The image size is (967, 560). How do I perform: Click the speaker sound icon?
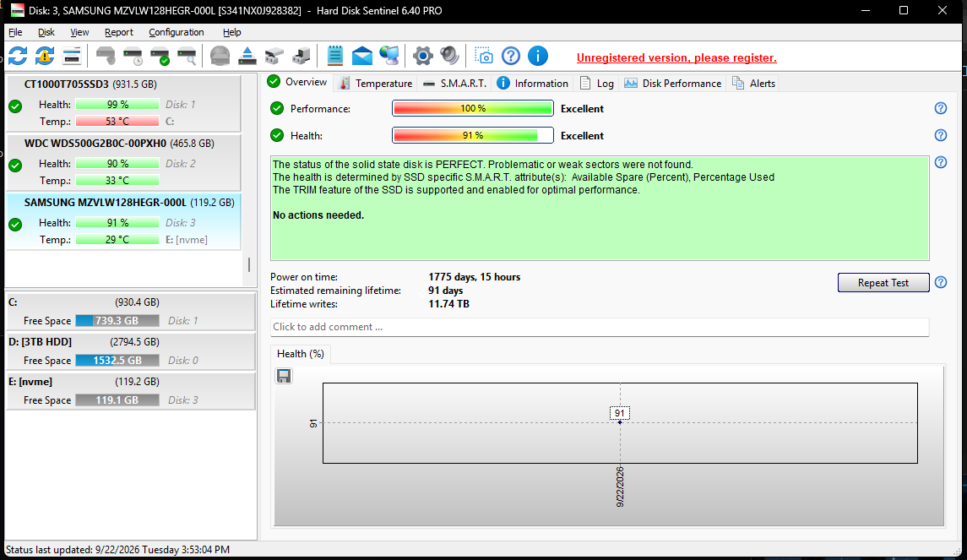click(449, 56)
